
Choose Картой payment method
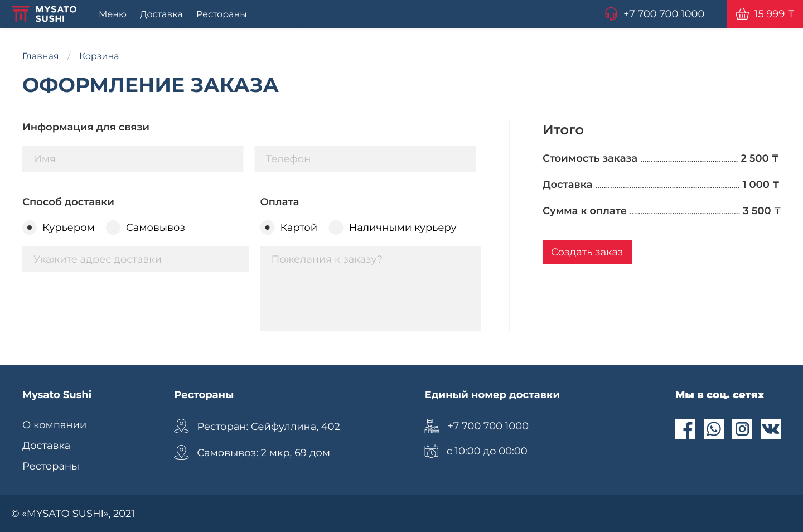[x=268, y=228]
